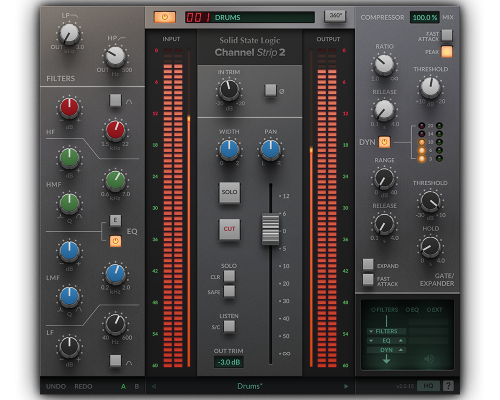
Task: Toggle the E-series EQ button
Action: [x=115, y=220]
